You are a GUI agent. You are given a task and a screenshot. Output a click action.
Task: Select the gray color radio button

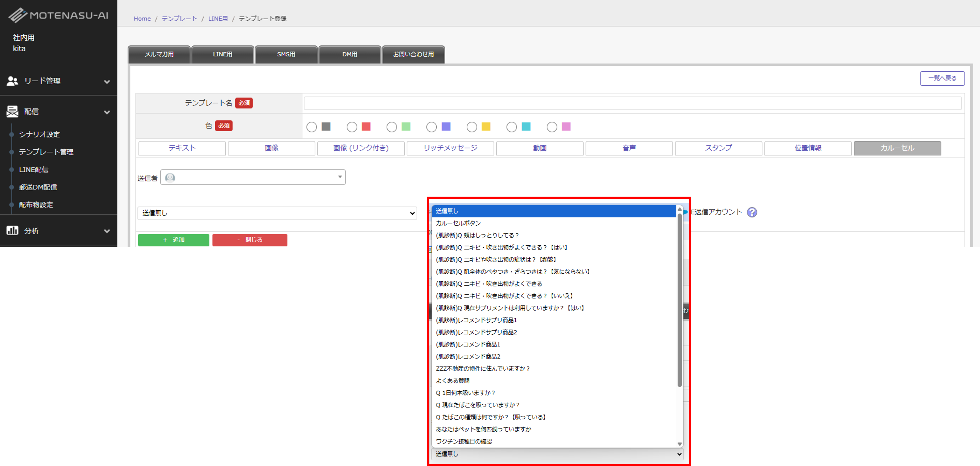(312, 127)
